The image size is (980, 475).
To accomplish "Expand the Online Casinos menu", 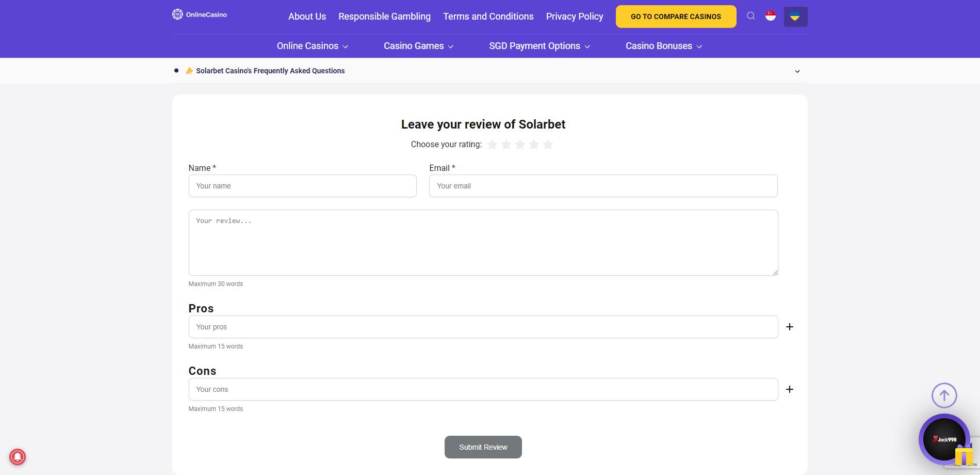I will (312, 46).
